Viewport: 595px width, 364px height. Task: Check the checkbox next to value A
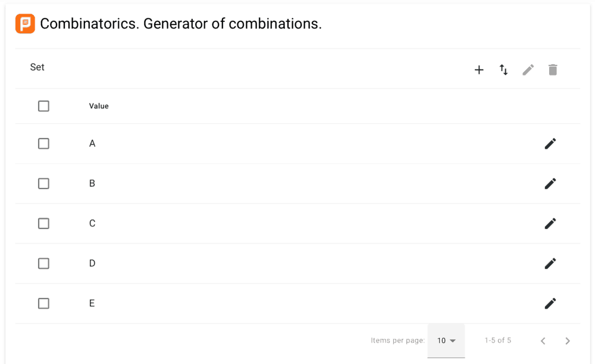[43, 143]
